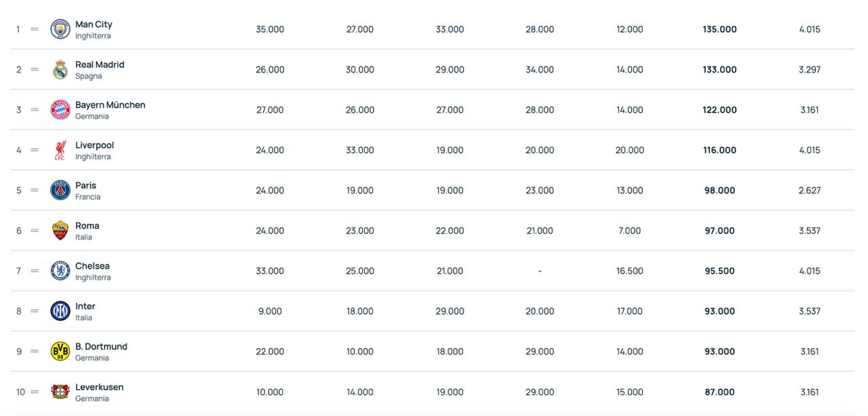
Task: Click Real Madrid's total of 133.000
Action: (719, 69)
